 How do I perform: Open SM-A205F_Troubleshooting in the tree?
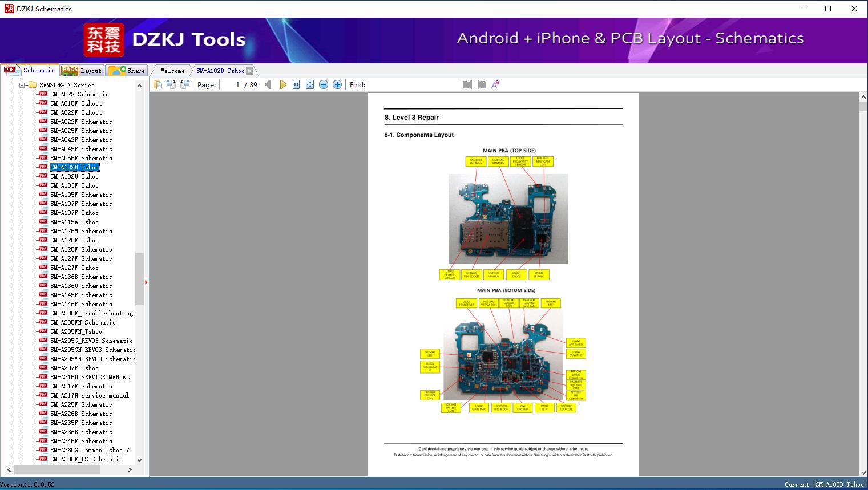tap(91, 313)
